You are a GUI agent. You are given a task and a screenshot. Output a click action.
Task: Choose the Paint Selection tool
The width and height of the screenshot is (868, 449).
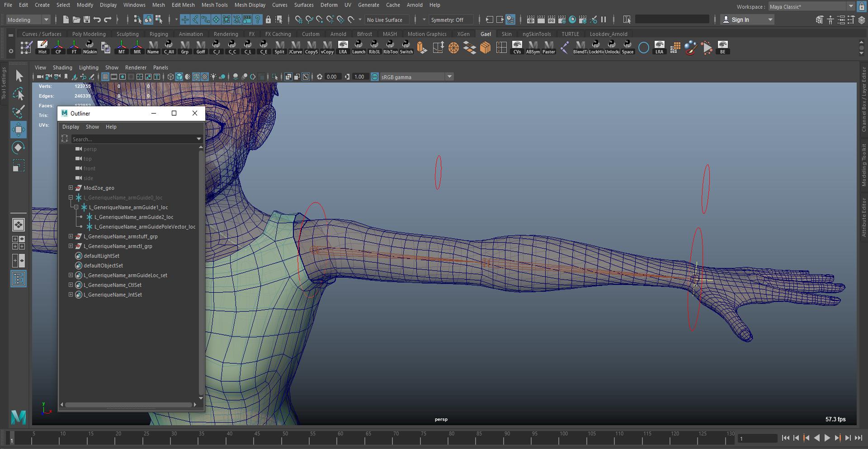click(18, 112)
